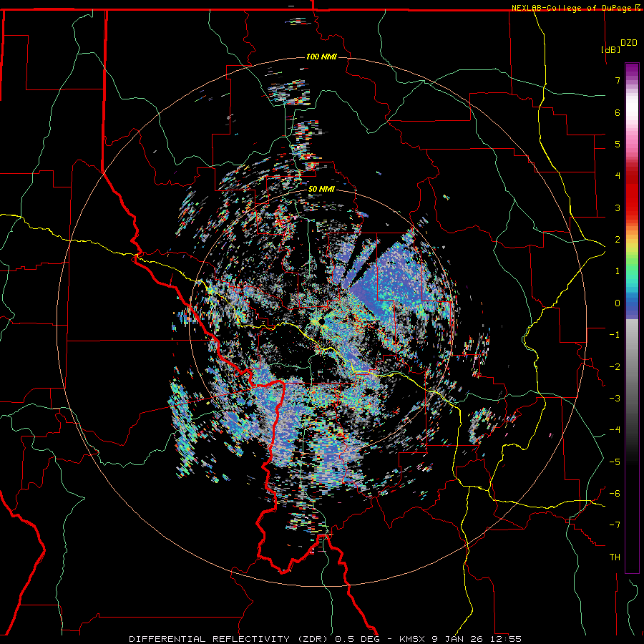Click "DIFFERENTIAL REFLECTIVITY" in the bottom caption
The width and height of the screenshot is (644, 644).
pyautogui.click(x=209, y=639)
